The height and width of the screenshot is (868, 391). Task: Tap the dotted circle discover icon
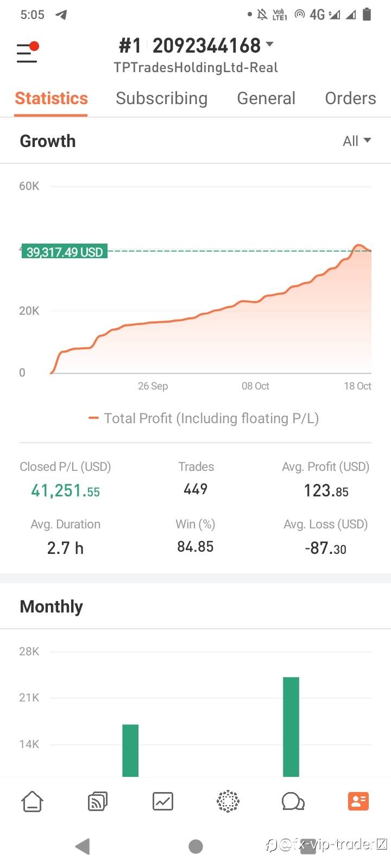228,801
